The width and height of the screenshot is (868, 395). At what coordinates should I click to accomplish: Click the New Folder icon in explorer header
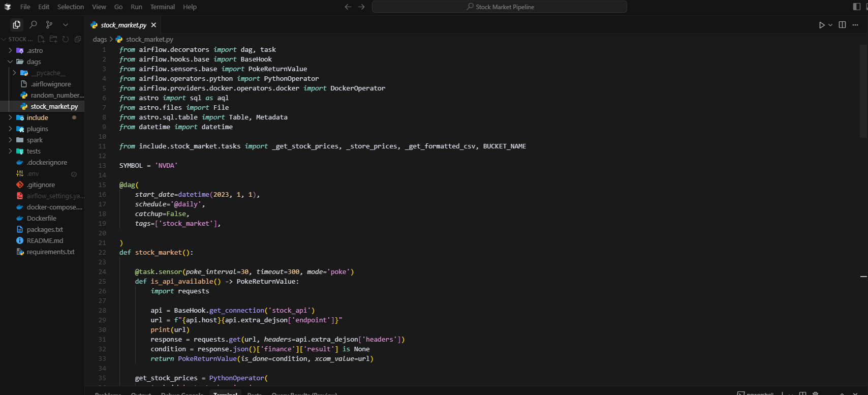click(x=53, y=39)
